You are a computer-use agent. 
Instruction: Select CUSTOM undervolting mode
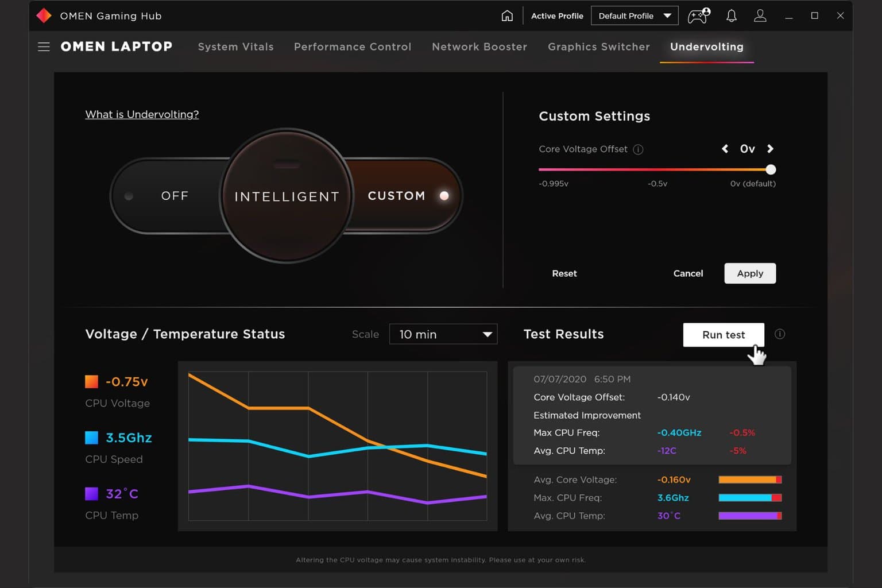tap(396, 196)
